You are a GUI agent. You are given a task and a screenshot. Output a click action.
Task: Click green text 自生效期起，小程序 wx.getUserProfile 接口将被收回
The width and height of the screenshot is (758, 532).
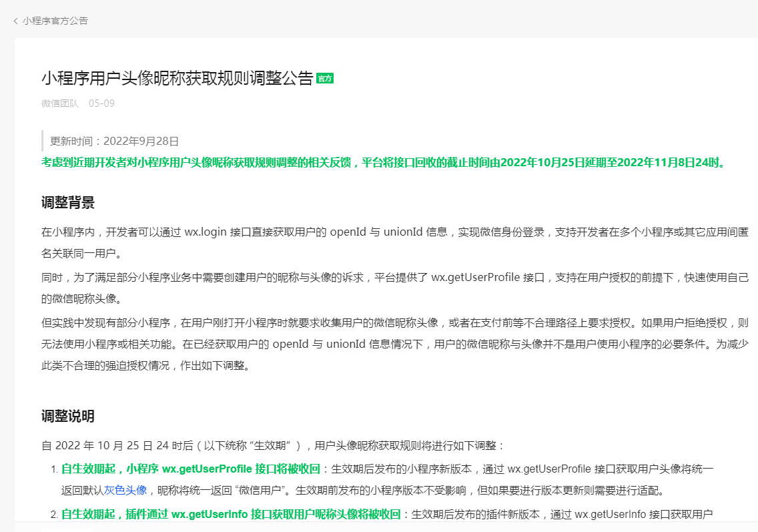pyautogui.click(x=190, y=469)
